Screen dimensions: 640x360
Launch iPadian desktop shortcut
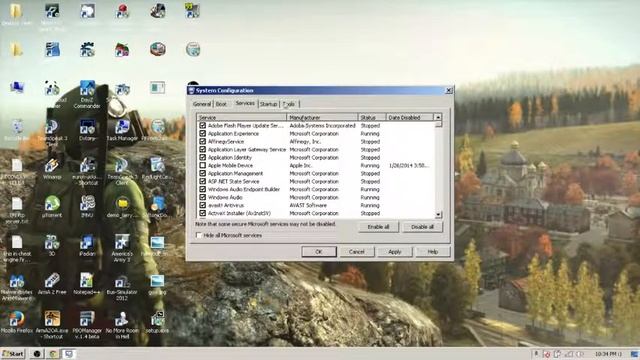(x=87, y=246)
